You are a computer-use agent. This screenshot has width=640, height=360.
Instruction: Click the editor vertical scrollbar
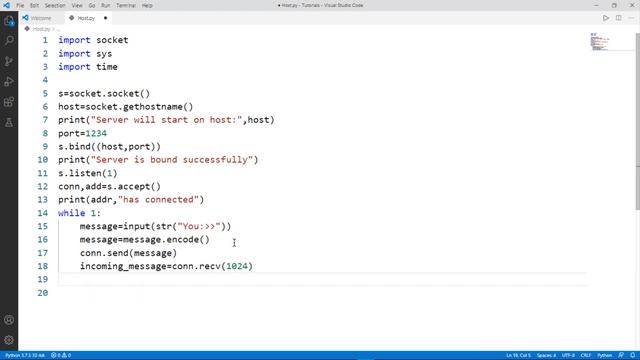click(x=637, y=122)
